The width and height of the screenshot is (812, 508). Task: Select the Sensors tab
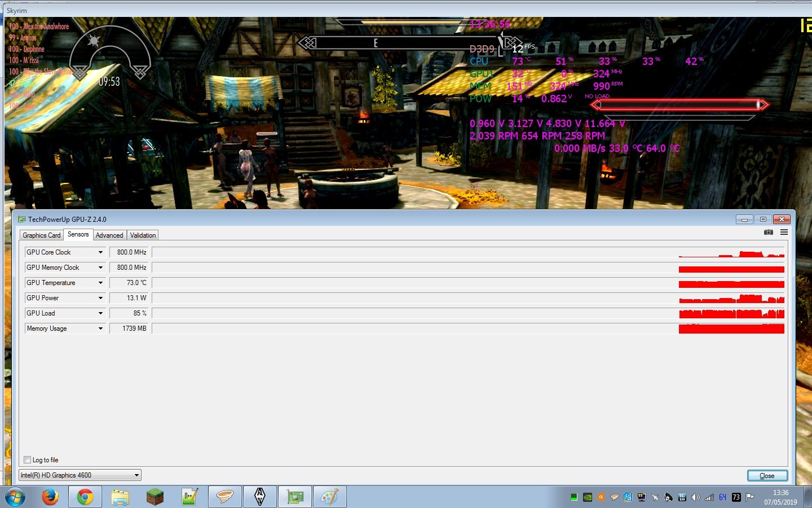click(x=78, y=234)
